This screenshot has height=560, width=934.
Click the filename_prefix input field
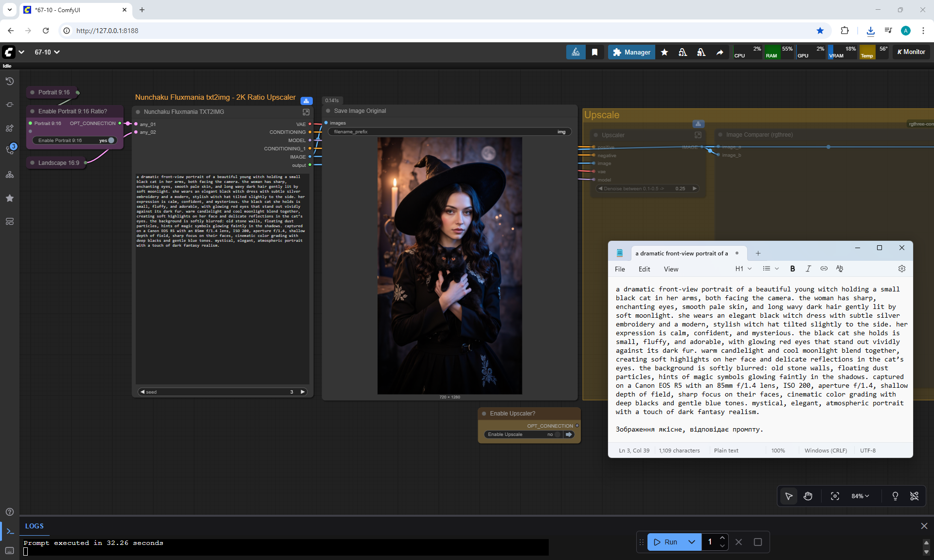pos(449,132)
